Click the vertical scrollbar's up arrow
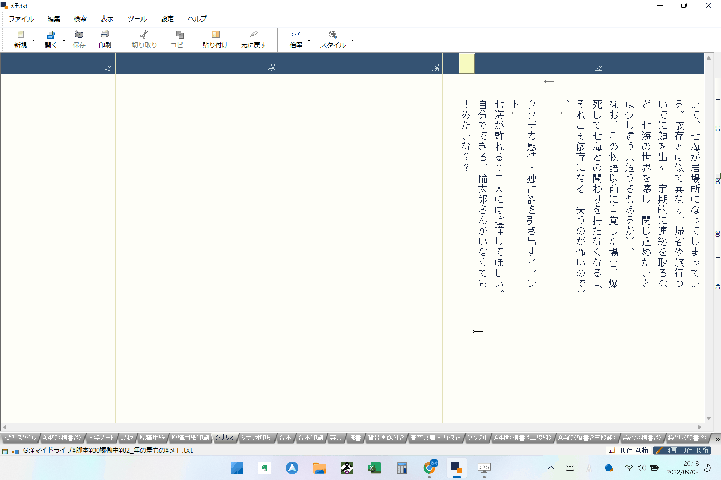The image size is (721, 480). pos(709,58)
